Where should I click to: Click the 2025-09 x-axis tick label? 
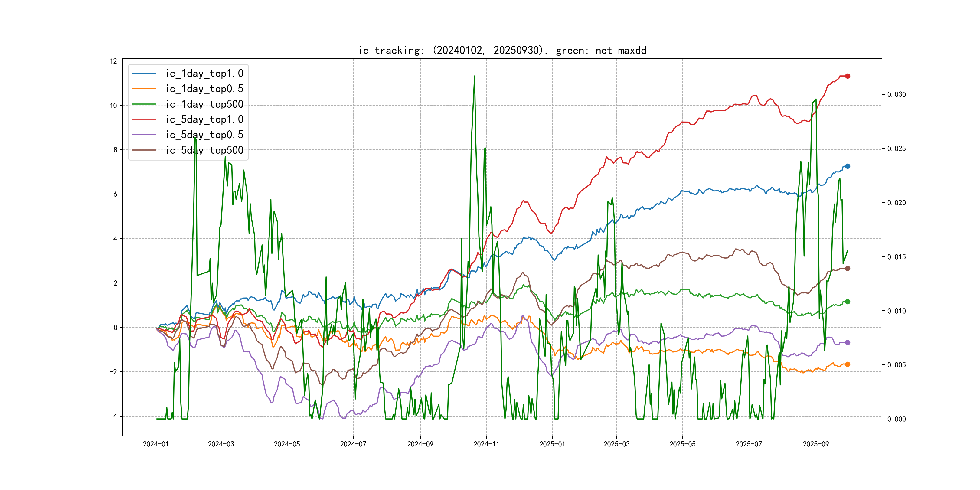(x=816, y=444)
